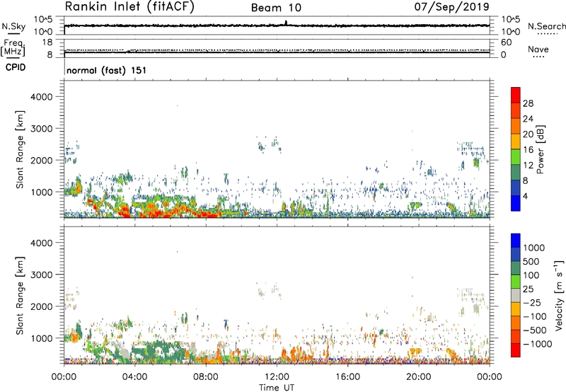Click the "500" value on Velocity color bar
The width and height of the screenshot is (566, 392).
click(x=531, y=262)
